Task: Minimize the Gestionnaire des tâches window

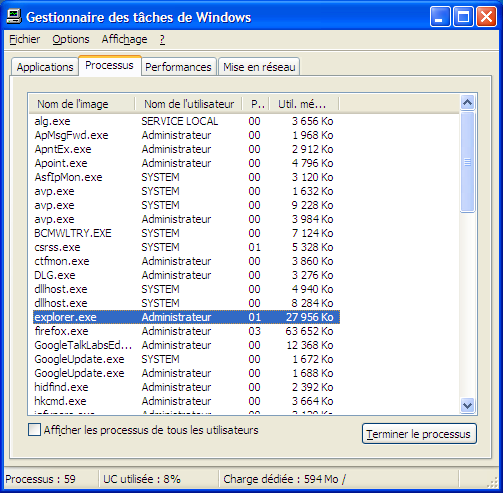Action: (x=440, y=16)
